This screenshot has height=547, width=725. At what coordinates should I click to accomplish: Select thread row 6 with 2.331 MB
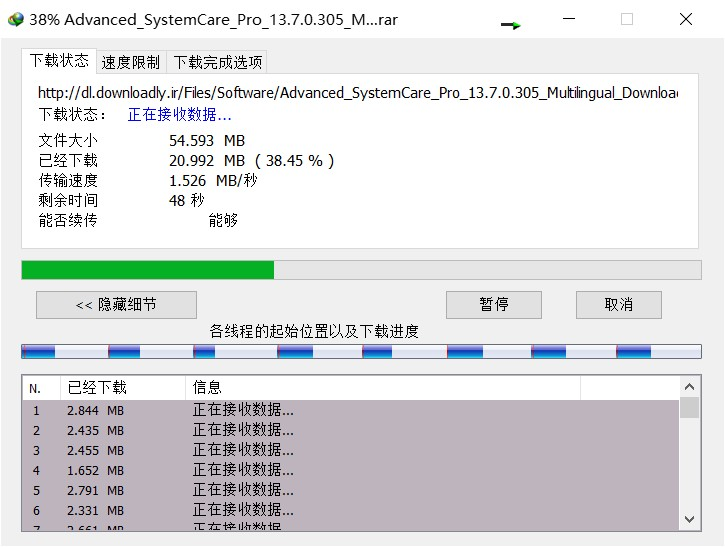tap(351, 510)
